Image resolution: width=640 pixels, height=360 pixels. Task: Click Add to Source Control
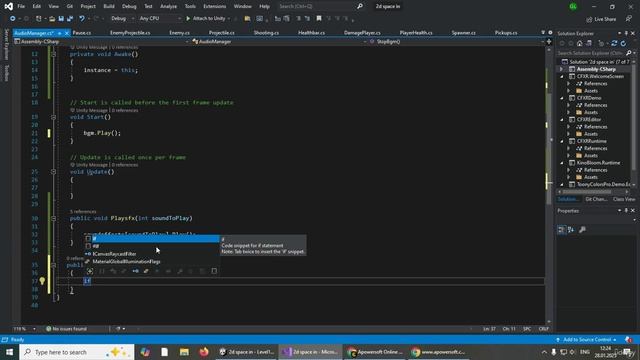[586, 340]
